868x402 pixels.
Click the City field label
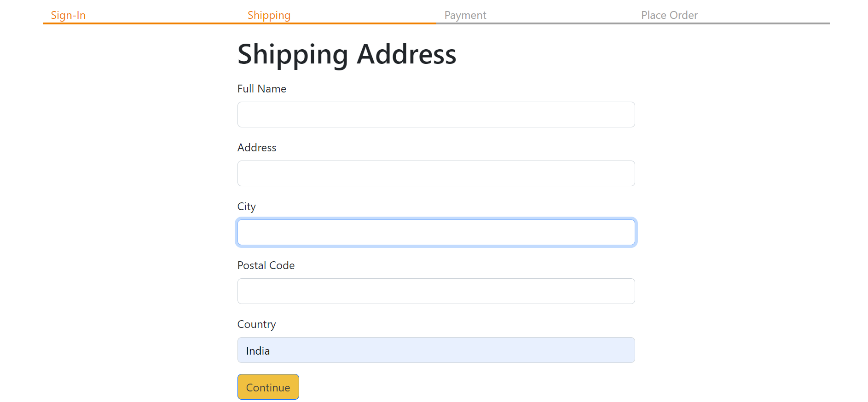246,207
